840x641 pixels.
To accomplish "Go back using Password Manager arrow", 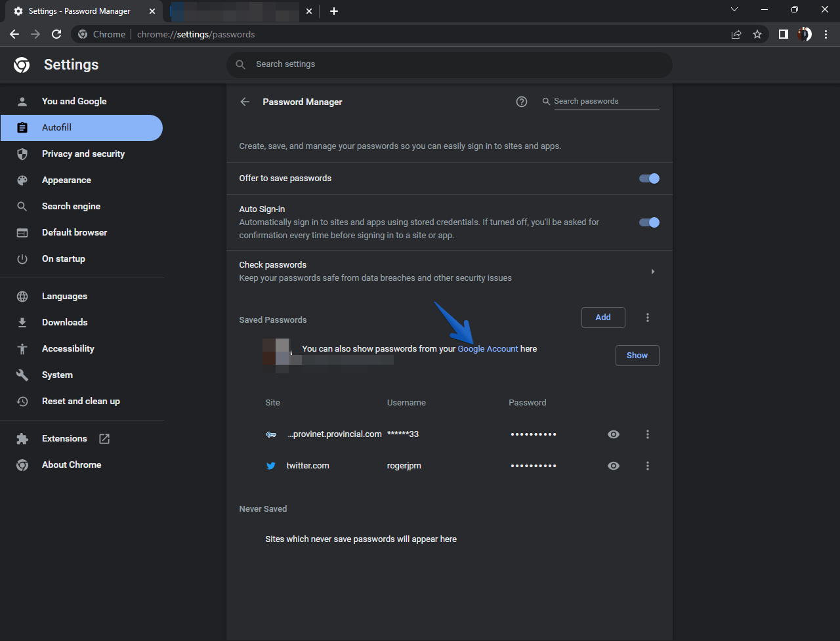I will coord(245,102).
